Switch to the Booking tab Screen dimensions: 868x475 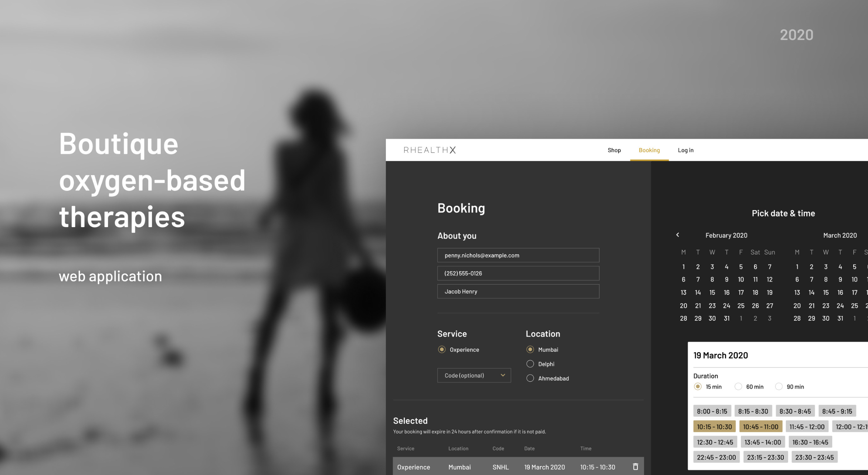(649, 150)
